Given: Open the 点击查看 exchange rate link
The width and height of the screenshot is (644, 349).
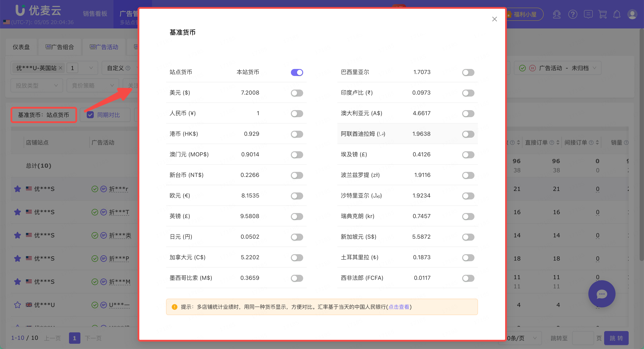Looking at the screenshot, I should (399, 307).
